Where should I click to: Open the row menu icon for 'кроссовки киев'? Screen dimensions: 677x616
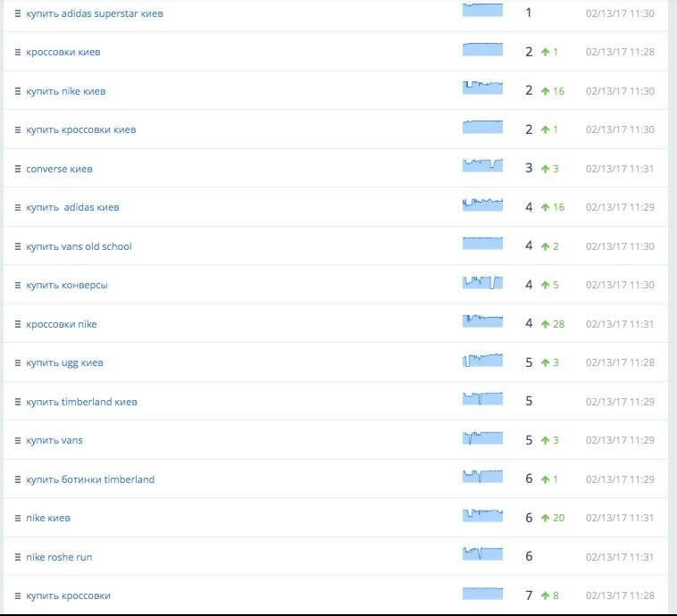pos(18,53)
